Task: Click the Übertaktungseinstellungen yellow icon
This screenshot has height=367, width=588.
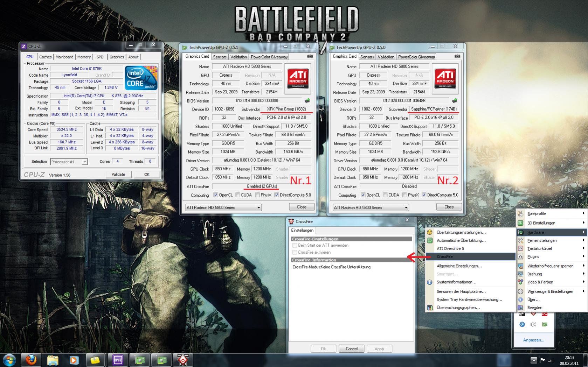Action: pos(430,232)
